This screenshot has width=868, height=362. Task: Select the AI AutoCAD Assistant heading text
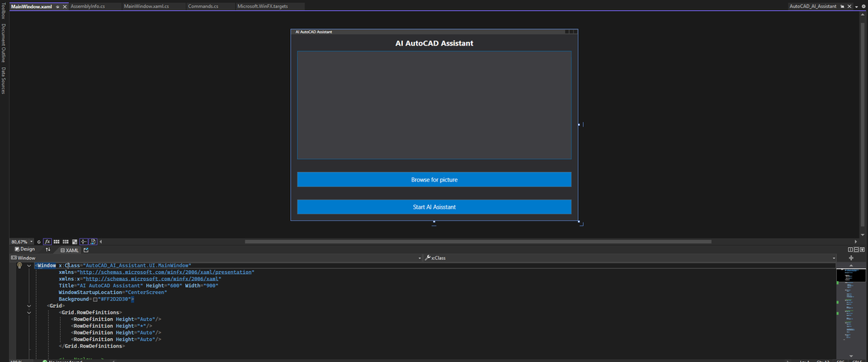(x=434, y=43)
